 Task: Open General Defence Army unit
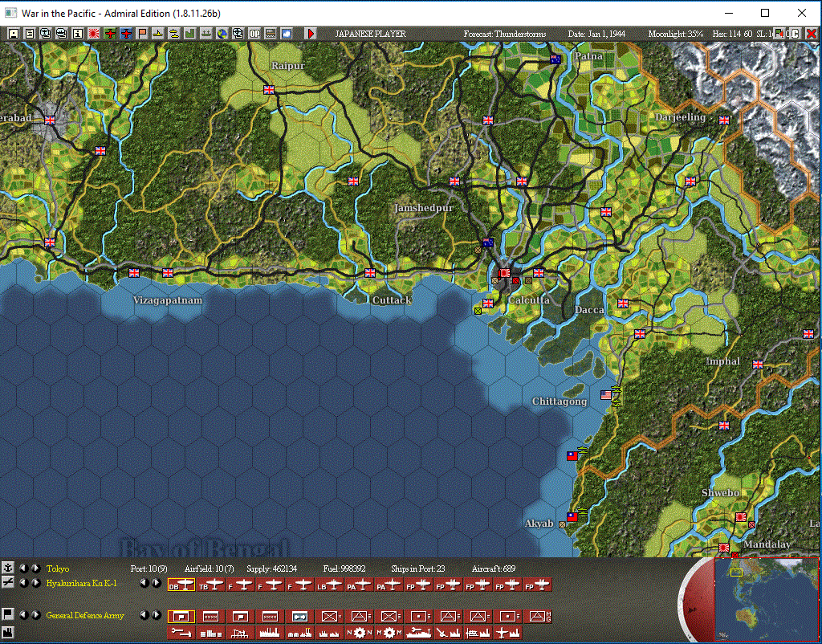pos(85,616)
